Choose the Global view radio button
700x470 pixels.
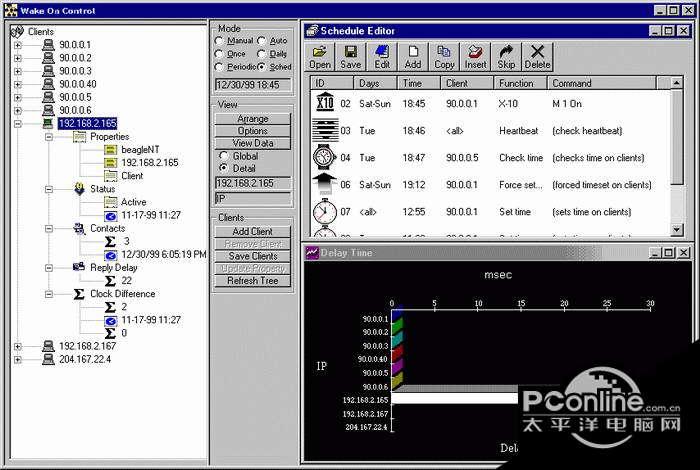pos(224,156)
